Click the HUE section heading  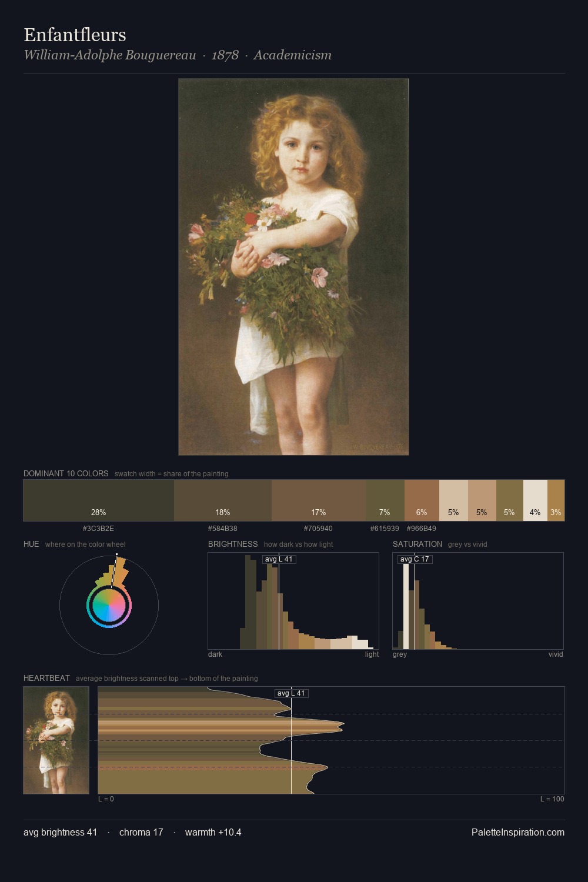[x=31, y=544]
